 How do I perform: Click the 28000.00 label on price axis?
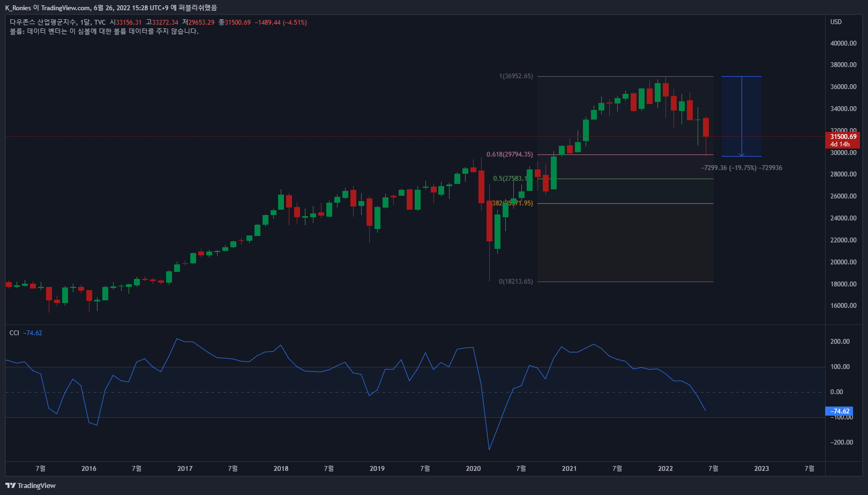tap(843, 174)
